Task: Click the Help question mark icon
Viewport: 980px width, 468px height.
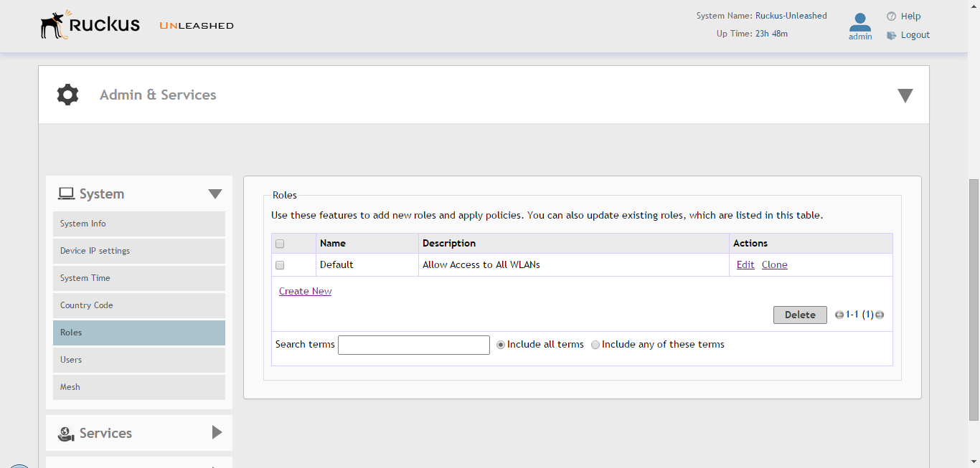Action: (892, 16)
